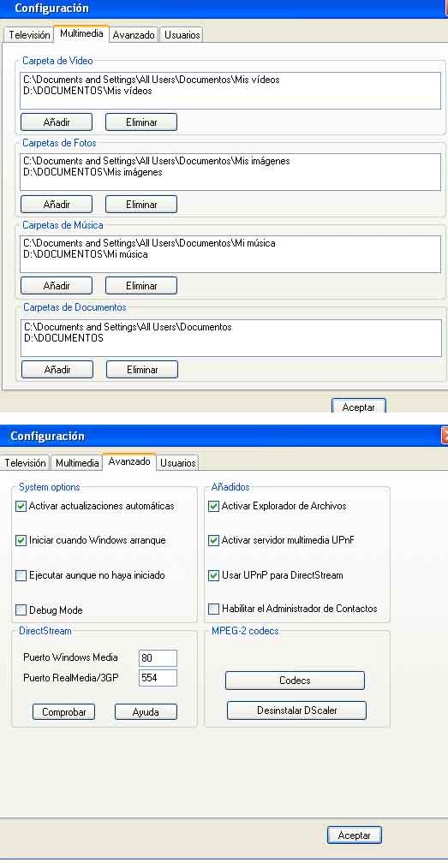Disable Activar Explorador de Archivos
Viewport: 448px width, 868px height.
coord(214,506)
